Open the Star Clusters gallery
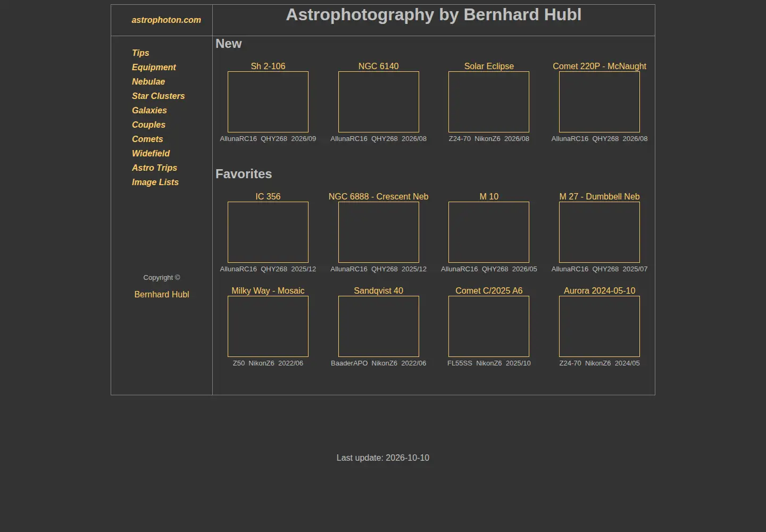This screenshot has height=532, width=766. click(159, 96)
